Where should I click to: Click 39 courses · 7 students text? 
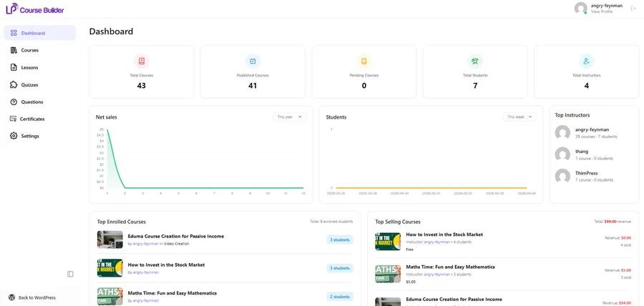pos(596,137)
